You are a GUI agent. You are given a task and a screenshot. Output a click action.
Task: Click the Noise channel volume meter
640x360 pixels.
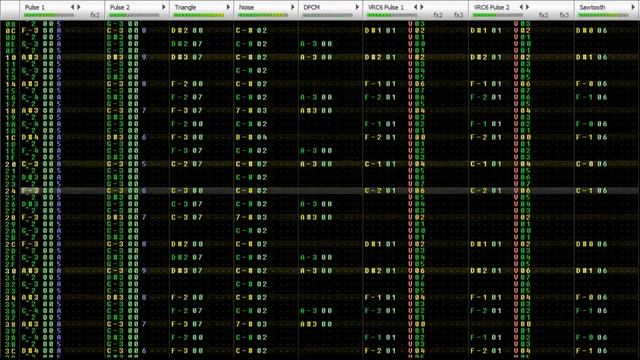click(263, 15)
